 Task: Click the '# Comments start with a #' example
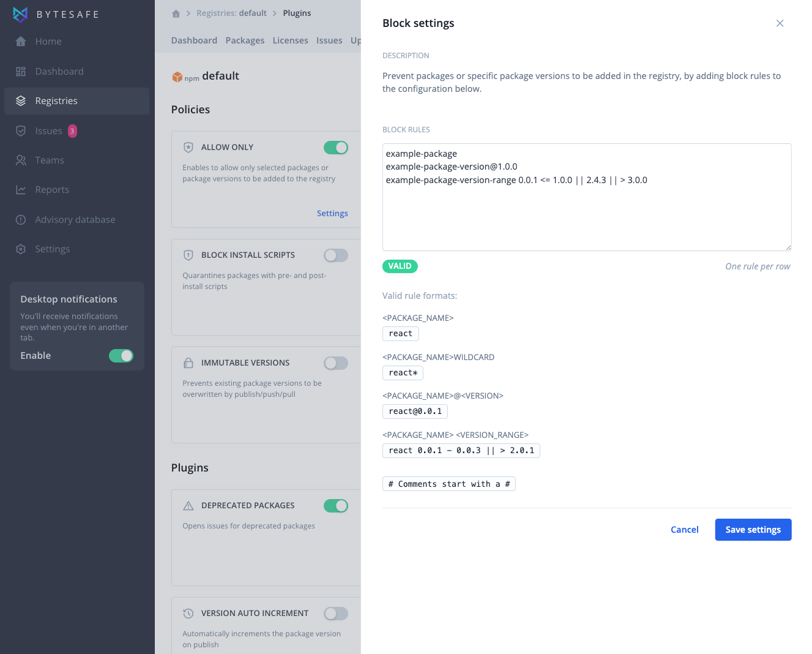[449, 484]
